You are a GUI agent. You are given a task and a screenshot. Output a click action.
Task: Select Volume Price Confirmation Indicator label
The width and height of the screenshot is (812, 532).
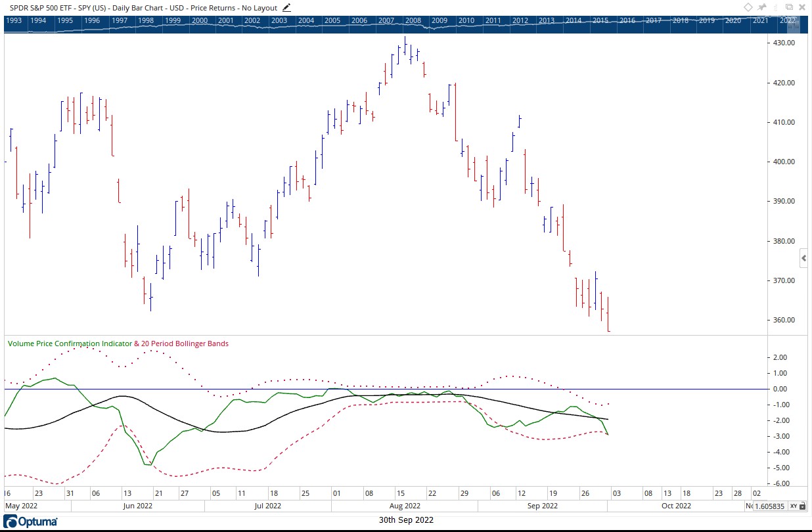pos(70,344)
